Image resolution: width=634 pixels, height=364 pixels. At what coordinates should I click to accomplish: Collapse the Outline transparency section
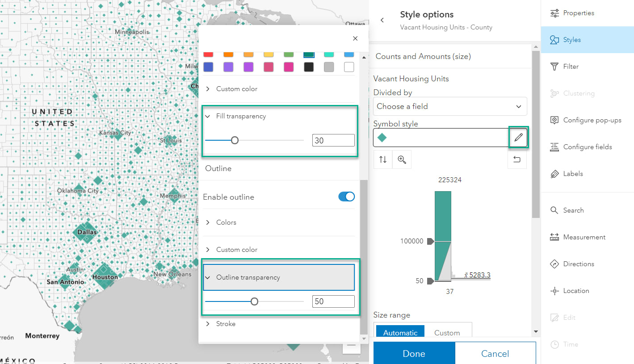pyautogui.click(x=279, y=277)
